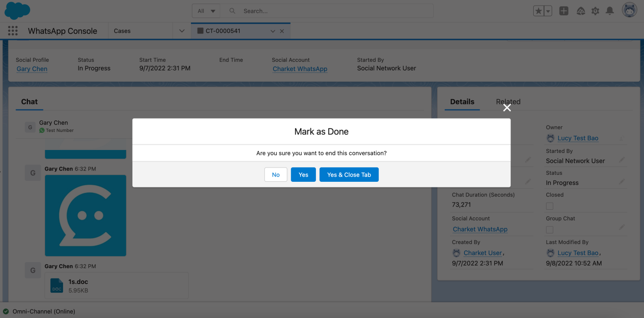This screenshot has width=644, height=318.
Task: Close the CT-0000541 workspace tab
Action: 282,31
